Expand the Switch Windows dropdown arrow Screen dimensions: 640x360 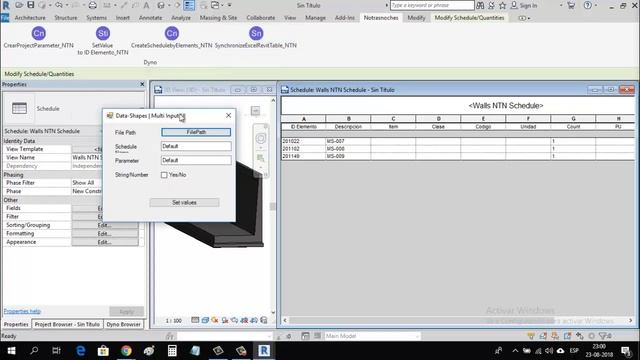pyautogui.click(x=222, y=5)
